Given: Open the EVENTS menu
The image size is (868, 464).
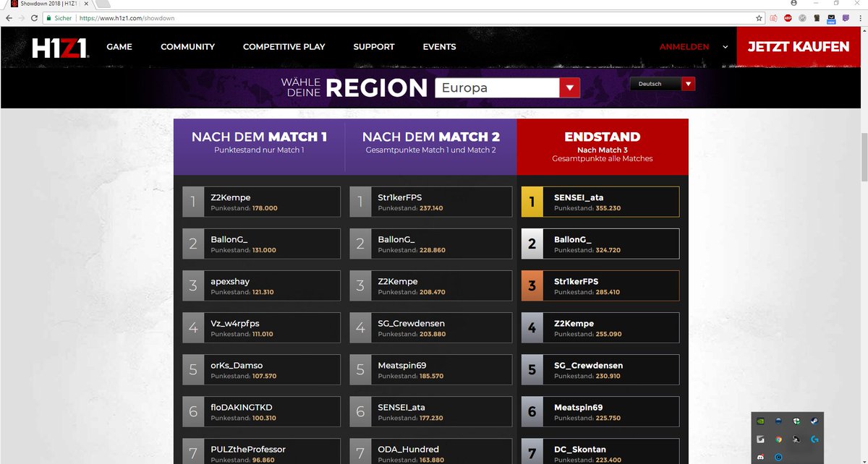Looking at the screenshot, I should pyautogui.click(x=439, y=47).
